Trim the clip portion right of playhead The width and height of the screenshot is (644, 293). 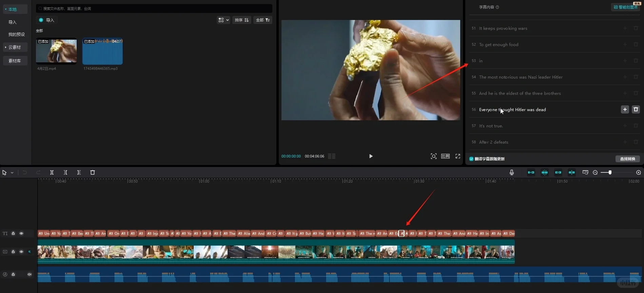pos(79,172)
